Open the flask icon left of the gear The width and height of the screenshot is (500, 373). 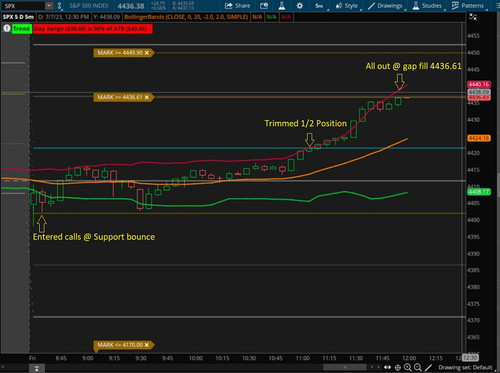pos(282,6)
